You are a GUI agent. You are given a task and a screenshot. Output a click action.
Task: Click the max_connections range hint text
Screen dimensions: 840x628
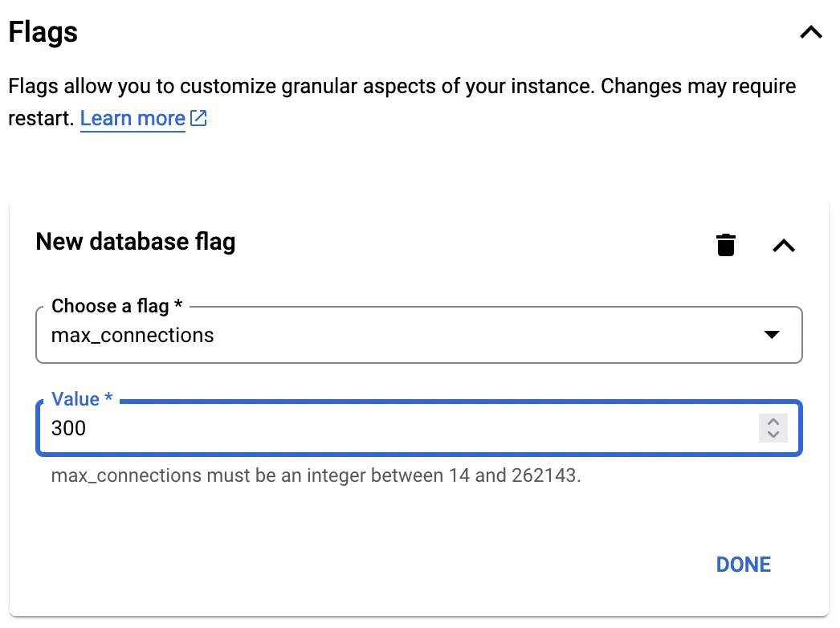click(316, 475)
